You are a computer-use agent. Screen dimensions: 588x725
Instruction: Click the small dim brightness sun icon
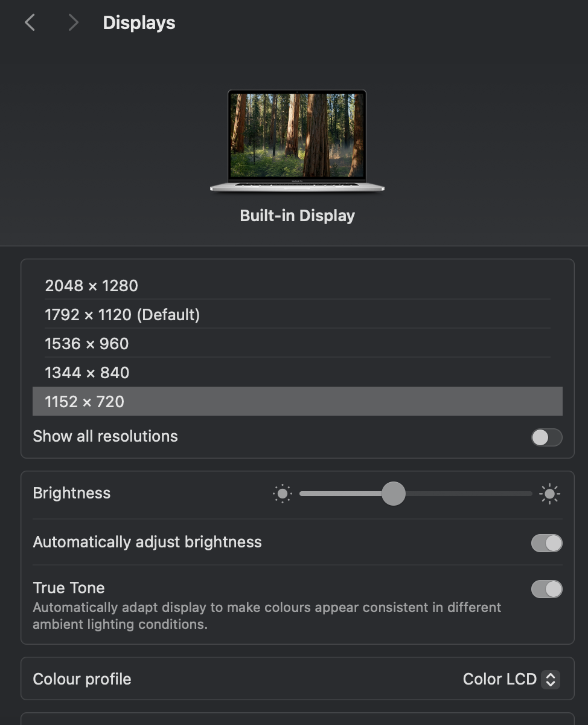[x=283, y=494]
